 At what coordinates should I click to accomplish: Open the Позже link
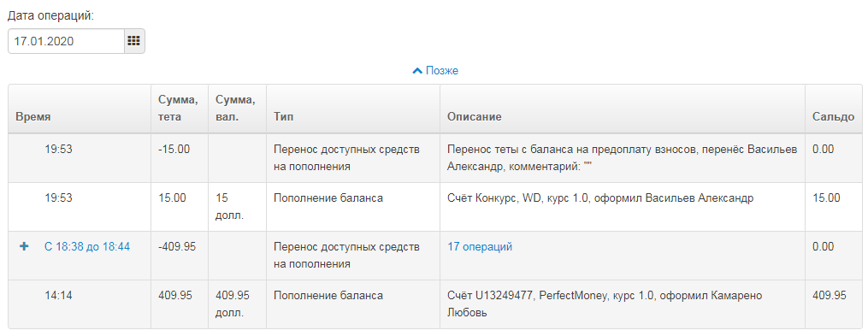click(442, 71)
